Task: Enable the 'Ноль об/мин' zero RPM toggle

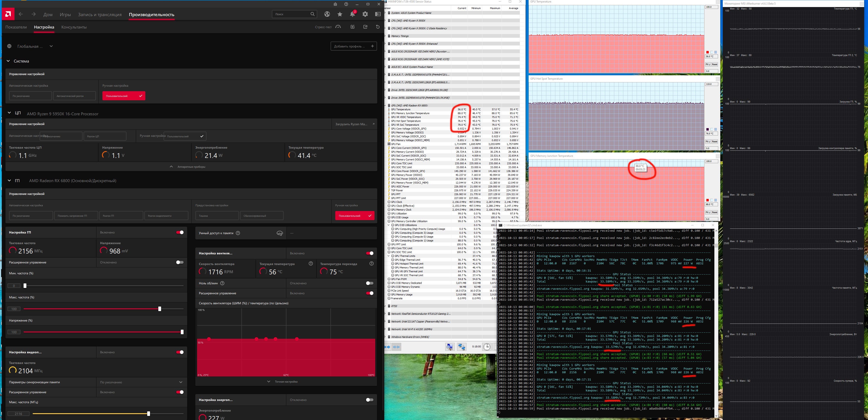Action: (x=370, y=283)
